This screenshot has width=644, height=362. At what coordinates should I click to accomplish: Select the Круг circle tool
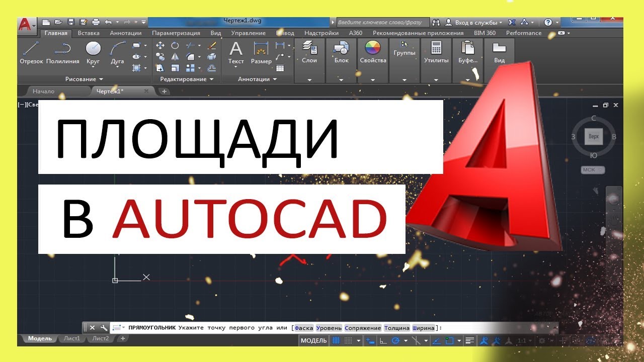(x=93, y=53)
